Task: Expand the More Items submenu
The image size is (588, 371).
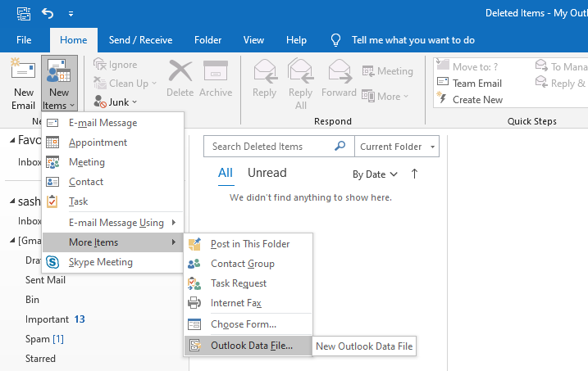Action: 113,242
